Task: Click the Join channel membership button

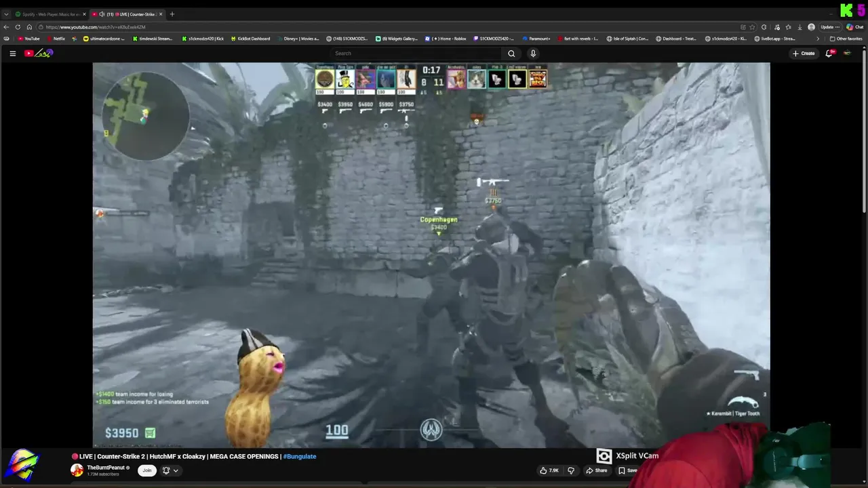Action: (146, 470)
